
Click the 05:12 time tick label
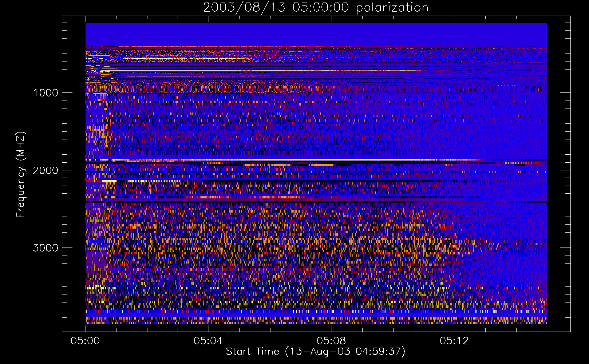(x=454, y=341)
